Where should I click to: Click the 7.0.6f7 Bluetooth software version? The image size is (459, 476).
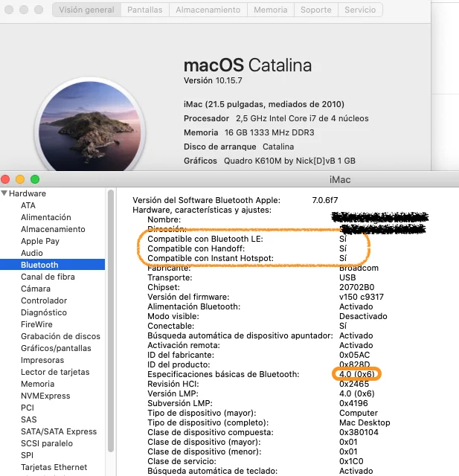[325, 200]
